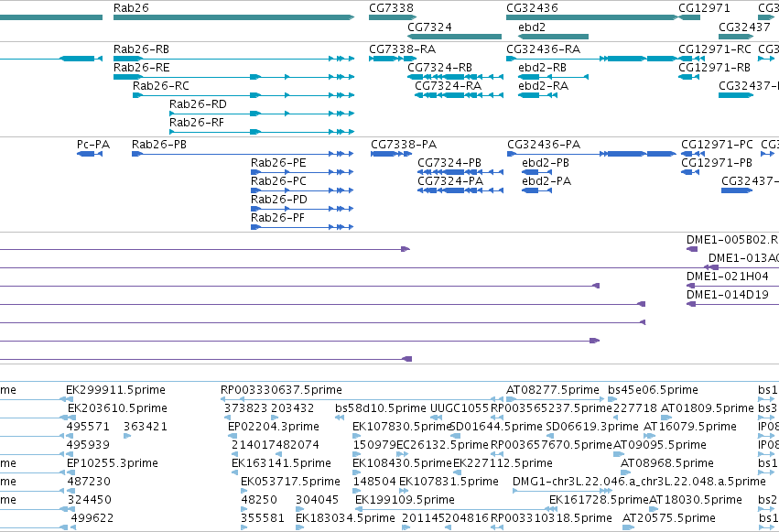Click the CG32436 gene feature
Screen dimensions: 779x532
pyautogui.click(x=592, y=17)
